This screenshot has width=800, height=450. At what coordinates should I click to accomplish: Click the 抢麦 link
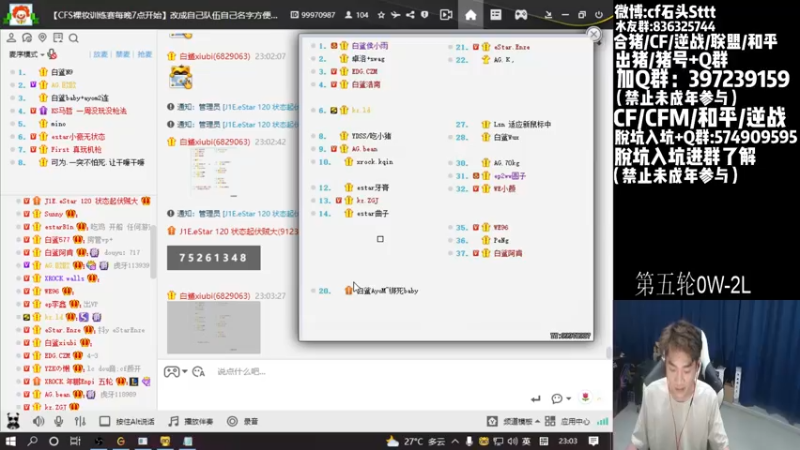[x=145, y=54]
